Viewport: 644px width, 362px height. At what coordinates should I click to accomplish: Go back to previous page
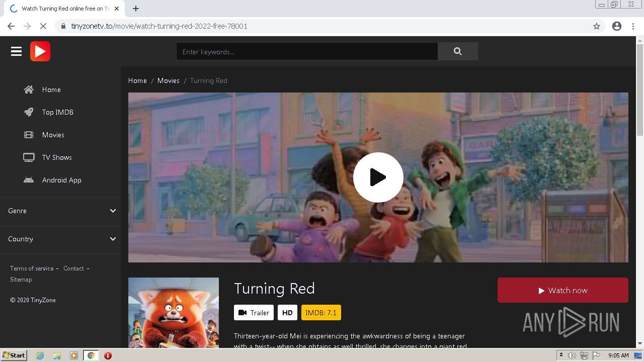[11, 26]
